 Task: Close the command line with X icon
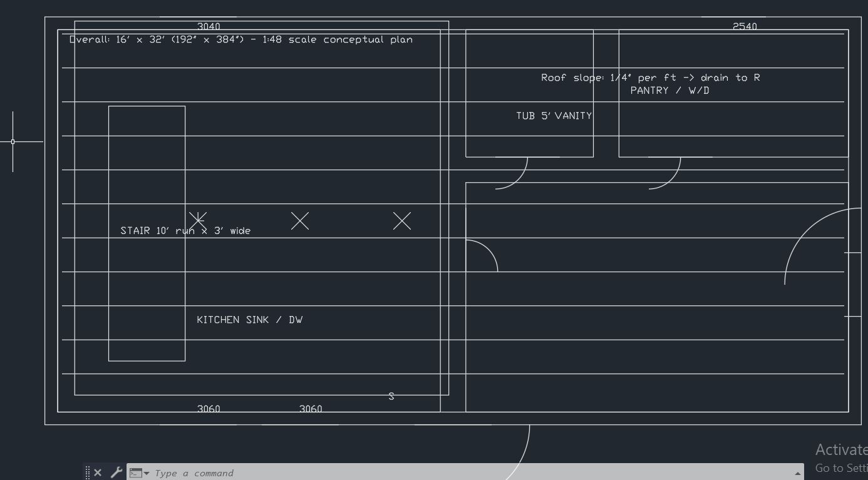98,472
